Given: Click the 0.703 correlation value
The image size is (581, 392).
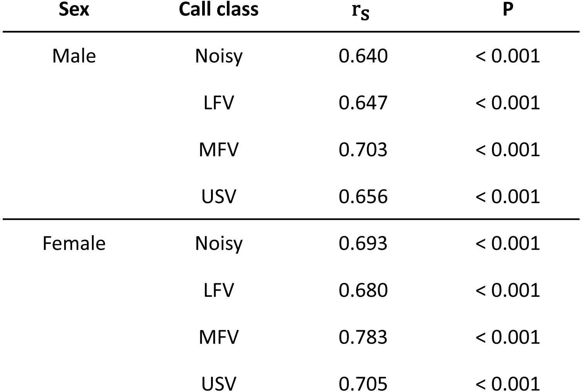Looking at the screenshot, I should click(x=363, y=150).
